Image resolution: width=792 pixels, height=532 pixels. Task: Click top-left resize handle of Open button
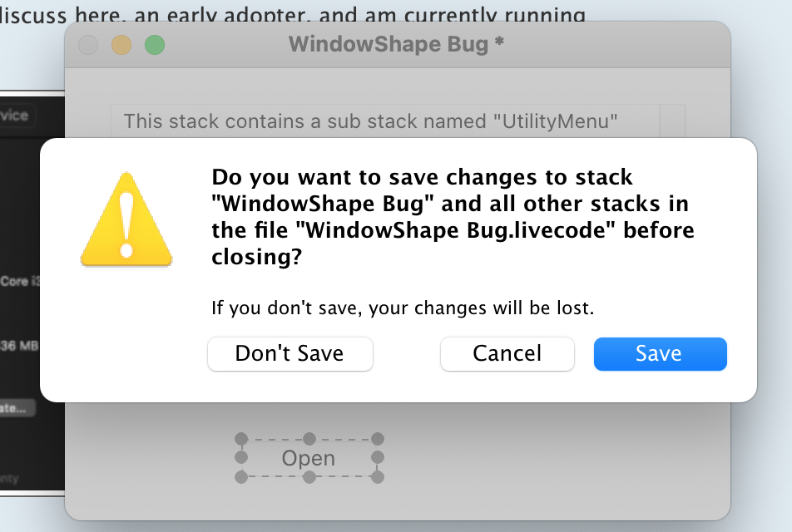pyautogui.click(x=241, y=439)
